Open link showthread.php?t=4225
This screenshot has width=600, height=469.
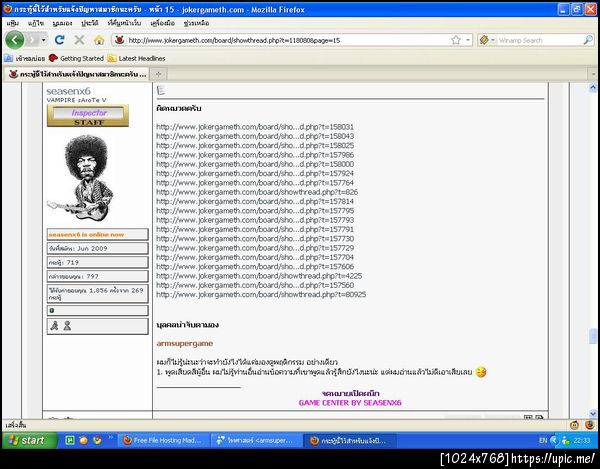click(259, 276)
